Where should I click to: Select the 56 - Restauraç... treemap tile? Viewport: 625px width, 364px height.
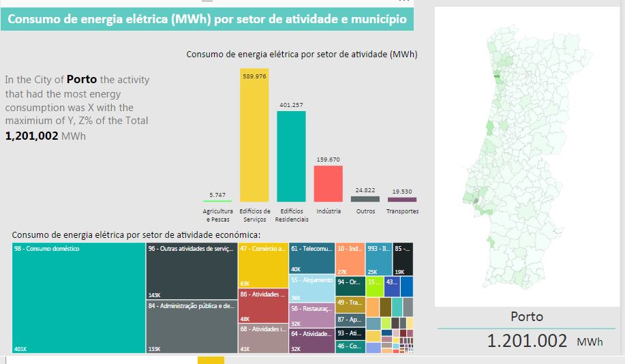[311, 316]
